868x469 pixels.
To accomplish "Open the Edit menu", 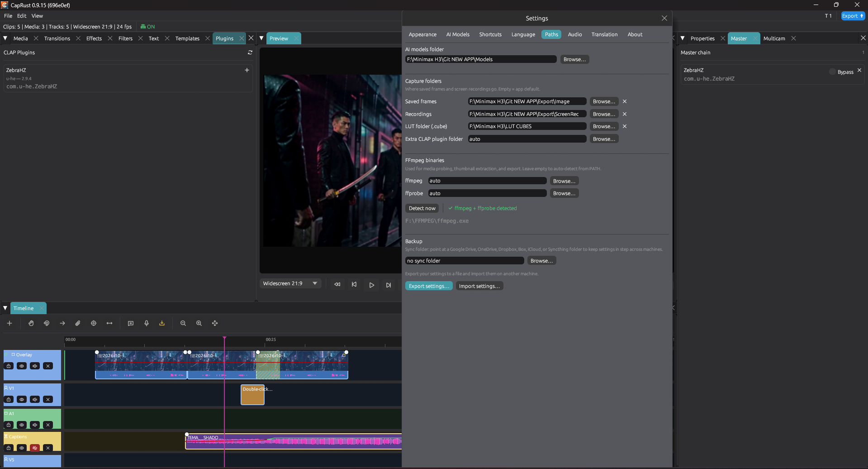I will 22,16.
